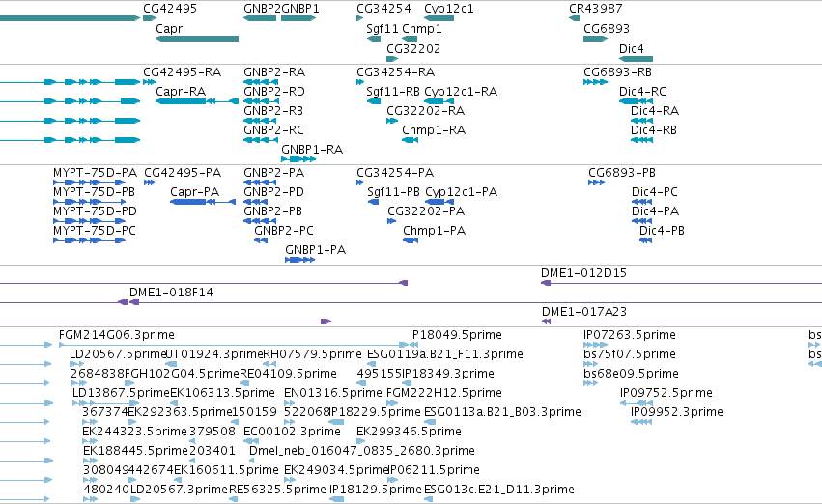Image resolution: width=822 pixels, height=504 pixels.
Task: Select EST Dmel_neb_016047_0835_2680.3prime
Action: [361, 451]
